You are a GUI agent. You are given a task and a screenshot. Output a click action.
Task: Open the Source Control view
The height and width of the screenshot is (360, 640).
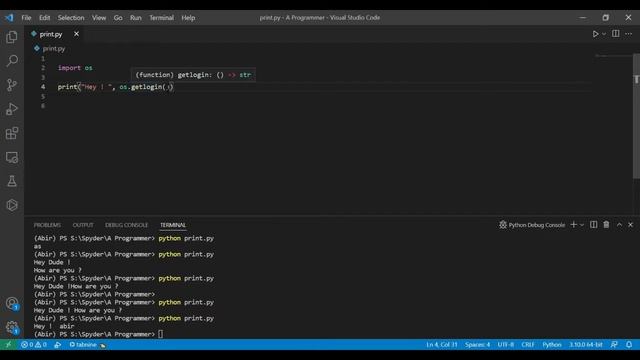point(12,85)
